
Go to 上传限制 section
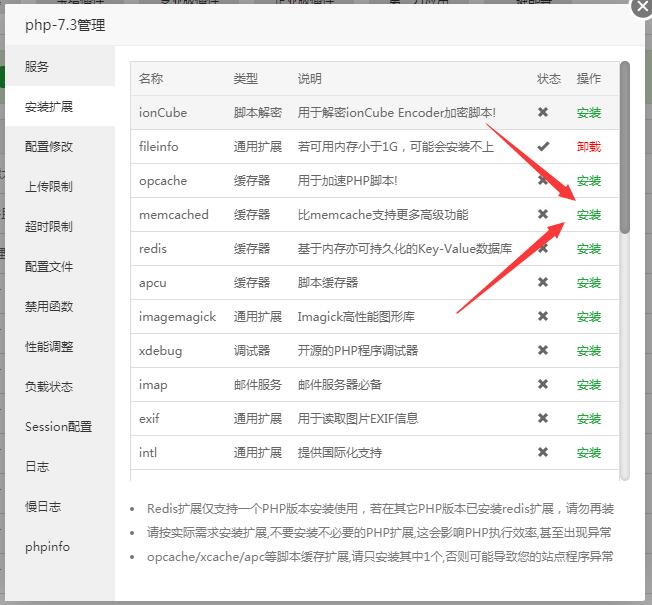tap(49, 187)
